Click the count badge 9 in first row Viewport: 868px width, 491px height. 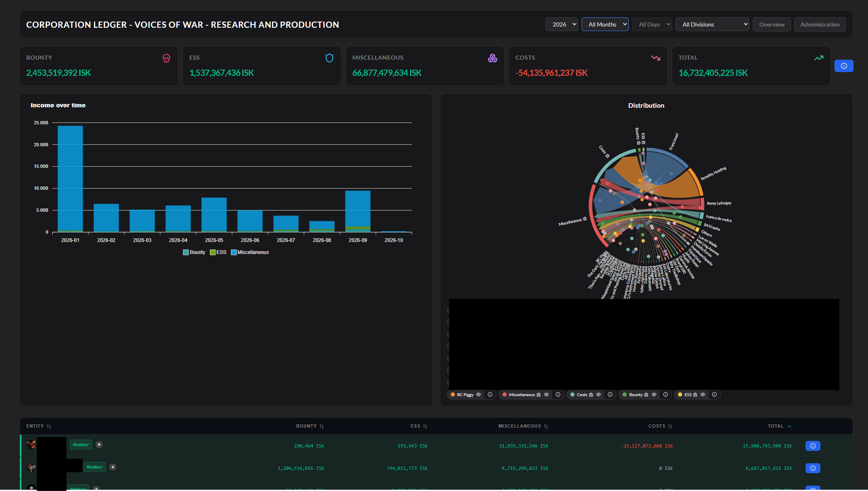point(99,445)
